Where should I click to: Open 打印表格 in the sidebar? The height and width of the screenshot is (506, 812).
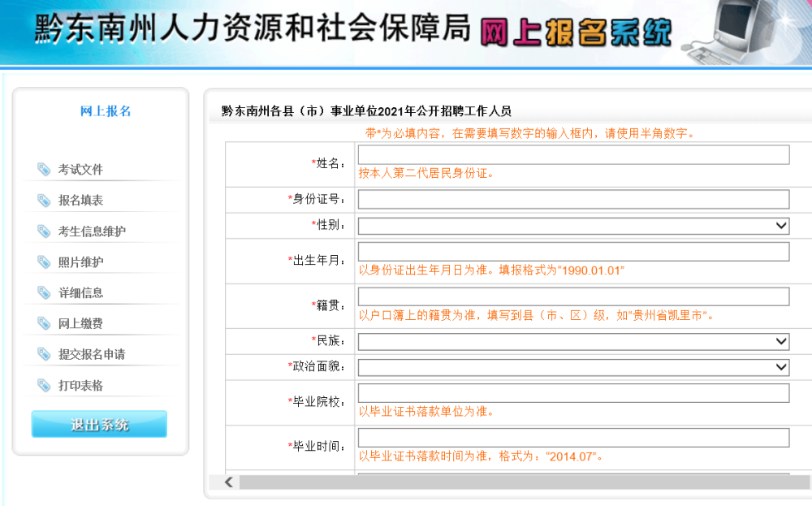coord(80,385)
